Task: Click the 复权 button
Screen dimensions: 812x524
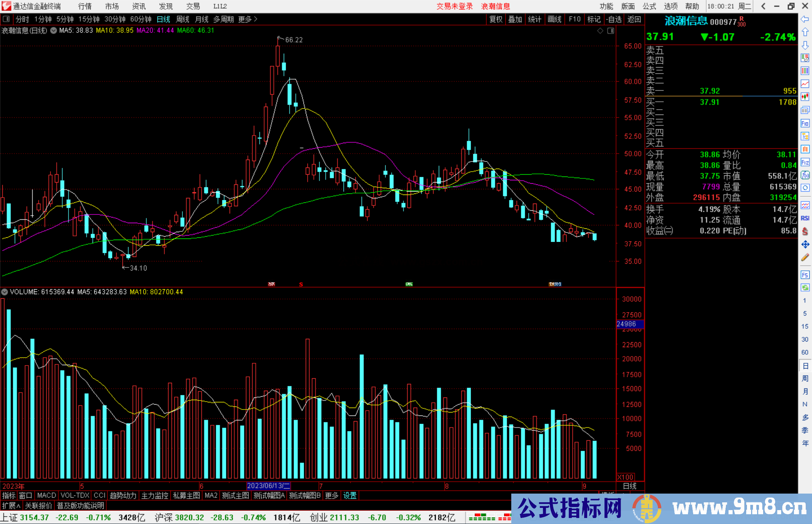Action: point(496,19)
